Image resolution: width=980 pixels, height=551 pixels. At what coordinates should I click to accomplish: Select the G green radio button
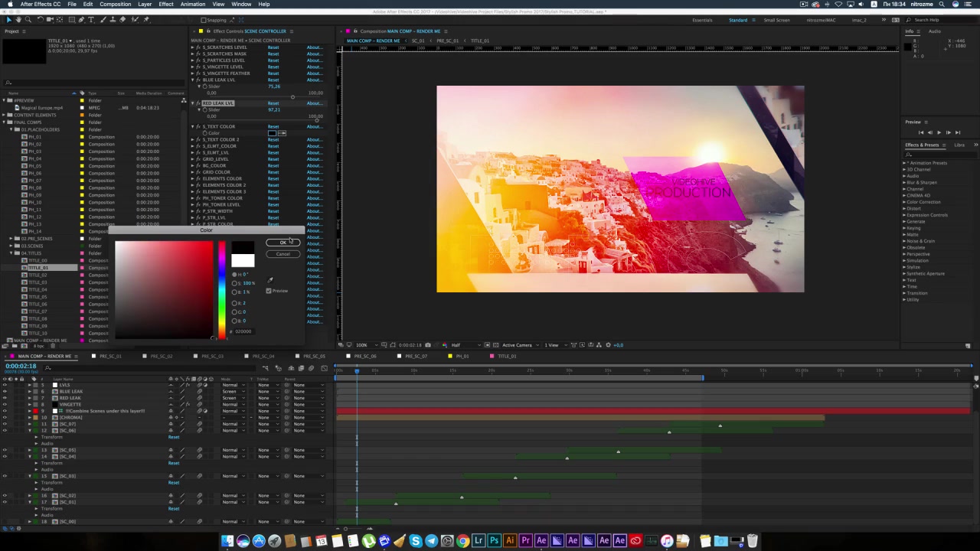pos(235,312)
